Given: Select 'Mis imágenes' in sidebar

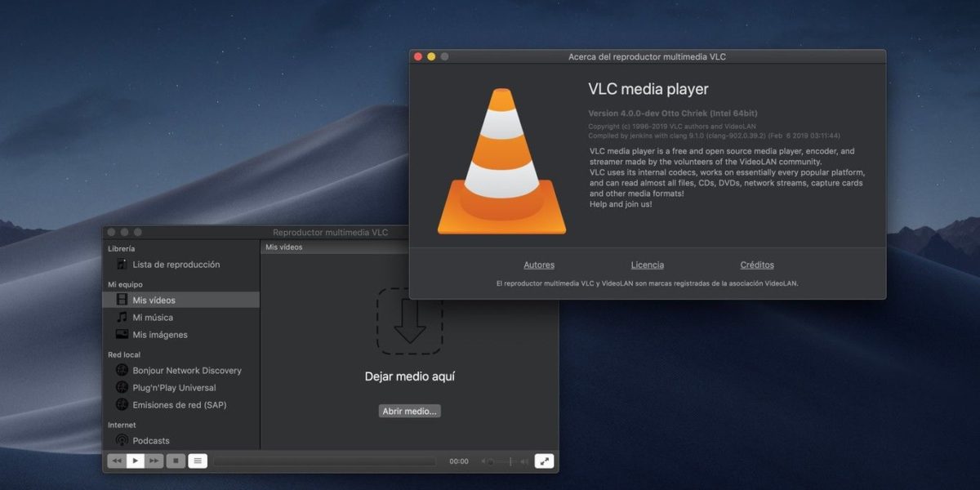Looking at the screenshot, I should [160, 335].
